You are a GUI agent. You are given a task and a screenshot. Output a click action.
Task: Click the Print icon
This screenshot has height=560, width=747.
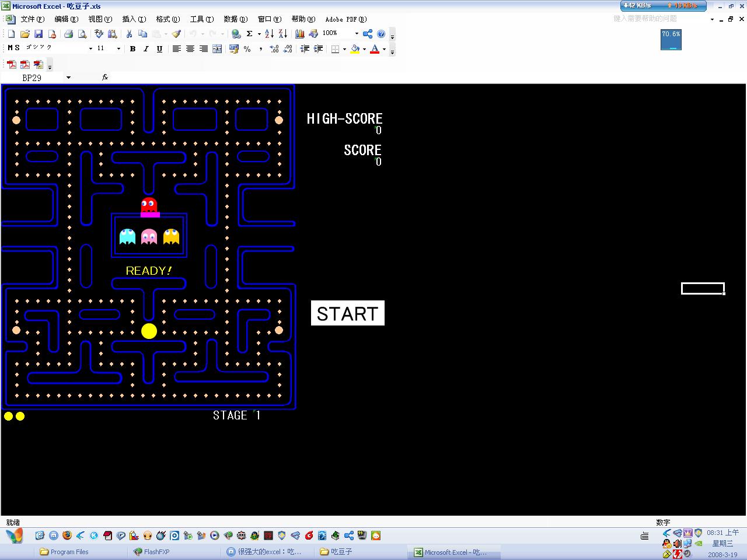point(68,34)
